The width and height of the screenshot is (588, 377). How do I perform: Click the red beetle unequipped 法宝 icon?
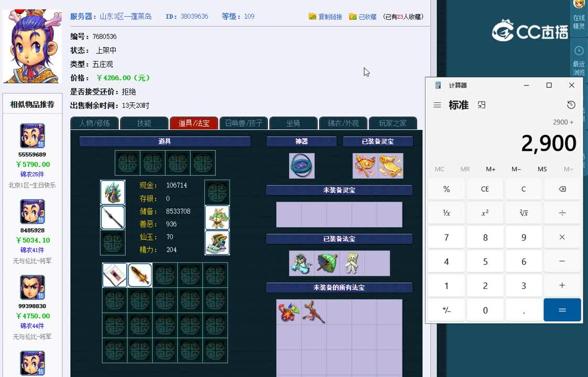pos(289,312)
